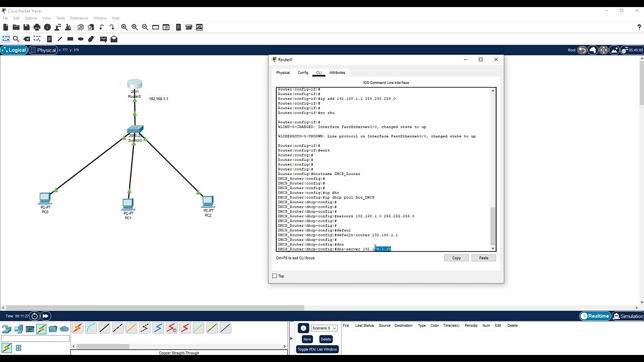Redo with the toolbar redo icon
Image resolution: width=644 pixels, height=362 pixels.
click(112, 27)
